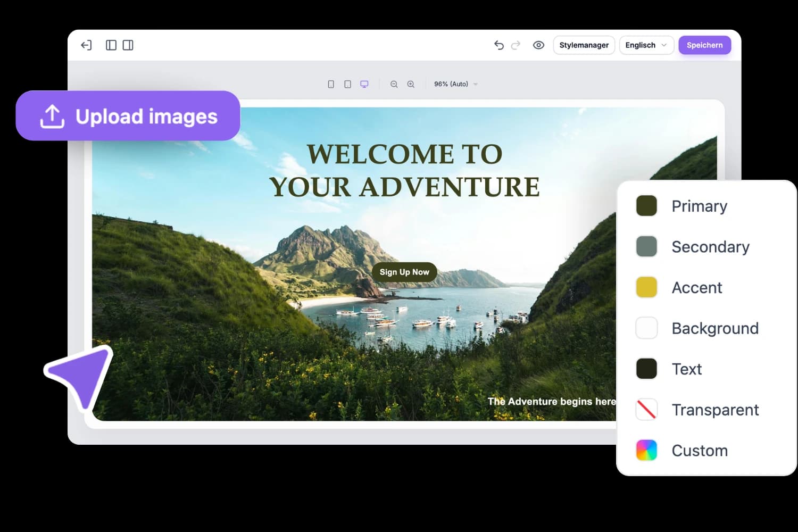This screenshot has height=532, width=798.
Task: Click the exit editor icon
Action: click(86, 45)
